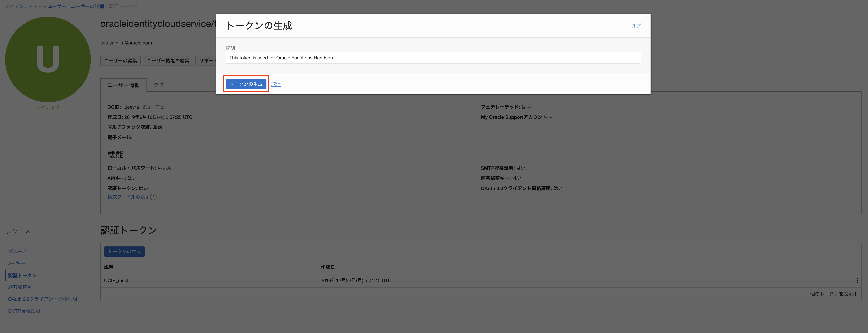The image size is (868, 333).
Task: Open グループ in resources sidebar
Action: [x=17, y=252]
